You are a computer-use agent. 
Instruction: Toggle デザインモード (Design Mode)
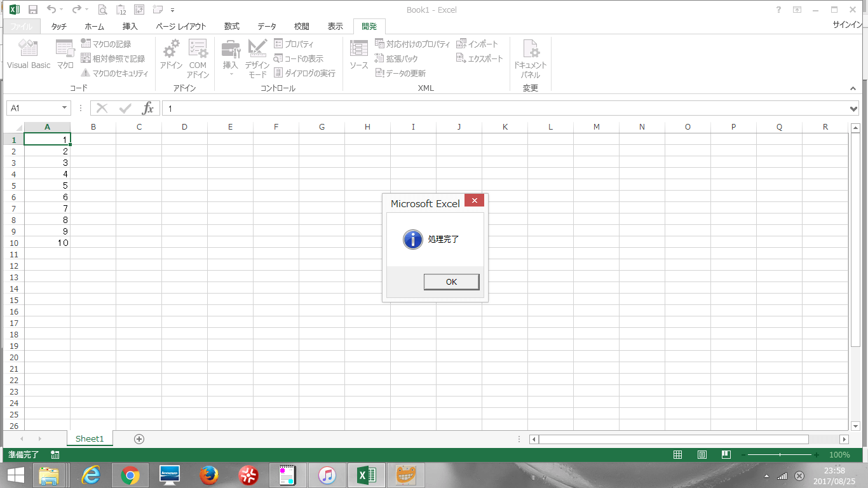click(257, 57)
